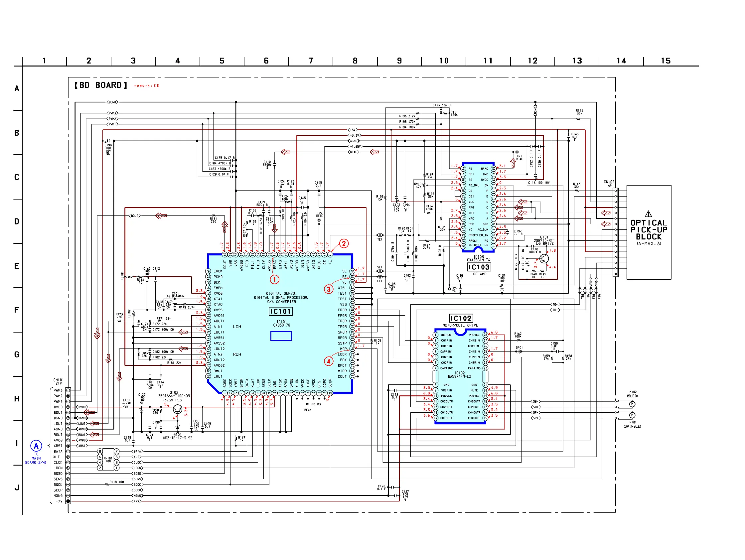Click the IC102 motor/coil drive boxed label
This screenshot has width=745, height=560.
pyautogui.click(x=461, y=319)
